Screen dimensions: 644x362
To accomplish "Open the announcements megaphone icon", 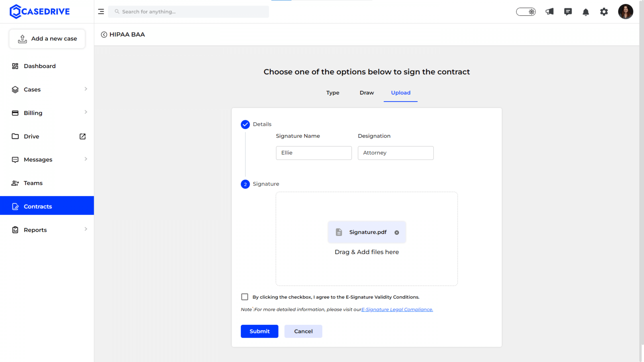I will coord(549,11).
